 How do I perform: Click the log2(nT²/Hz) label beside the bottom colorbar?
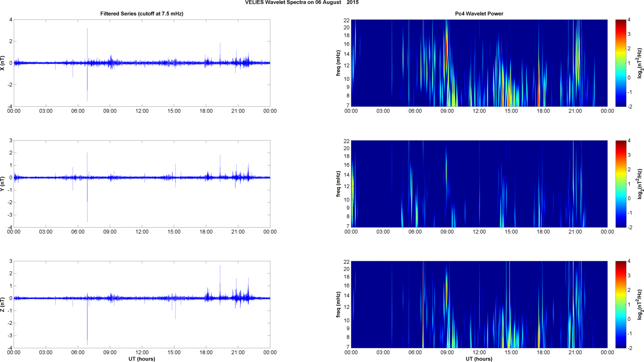coord(640,305)
